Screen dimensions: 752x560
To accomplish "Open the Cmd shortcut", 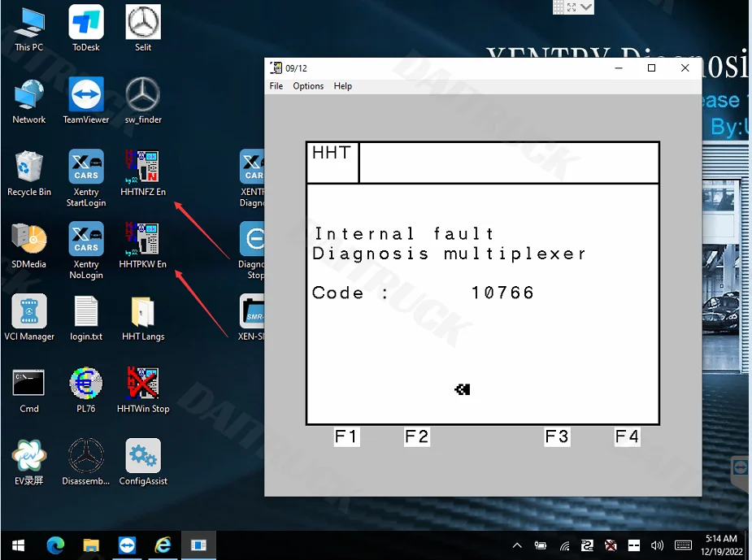I will 28,391.
